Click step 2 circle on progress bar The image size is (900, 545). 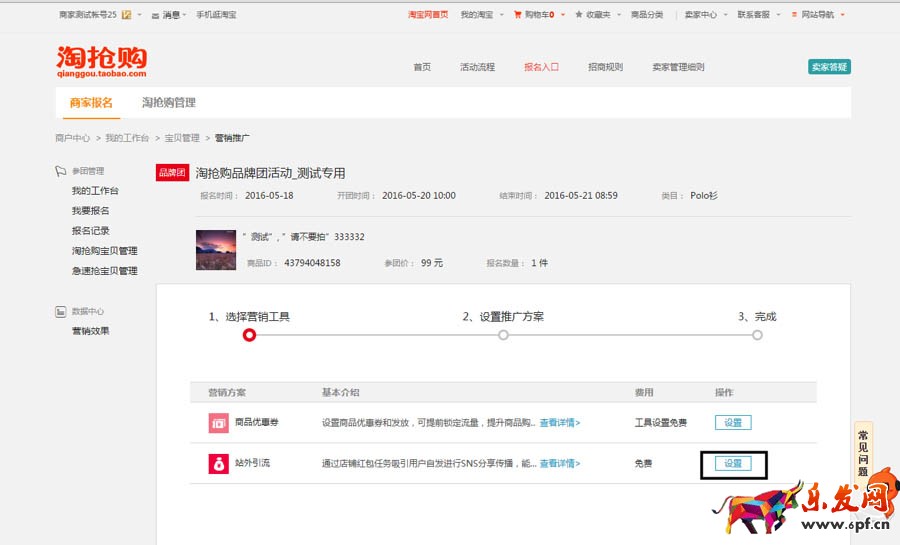[503, 335]
